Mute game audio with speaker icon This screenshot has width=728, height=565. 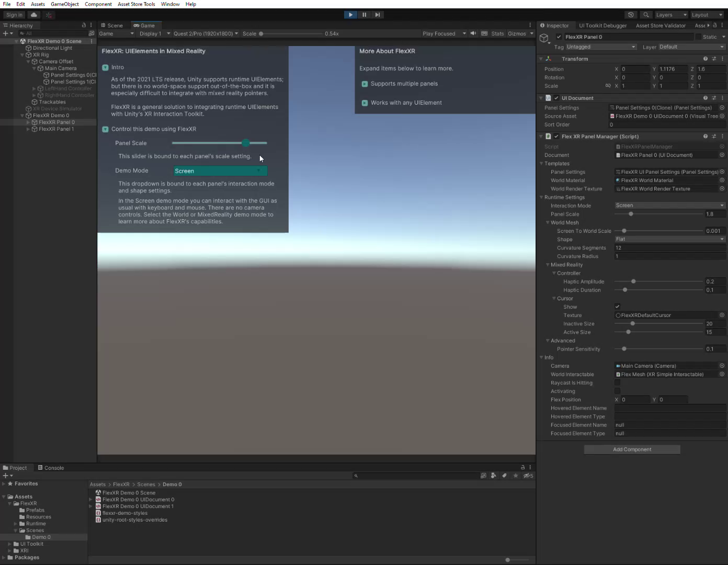473,33
